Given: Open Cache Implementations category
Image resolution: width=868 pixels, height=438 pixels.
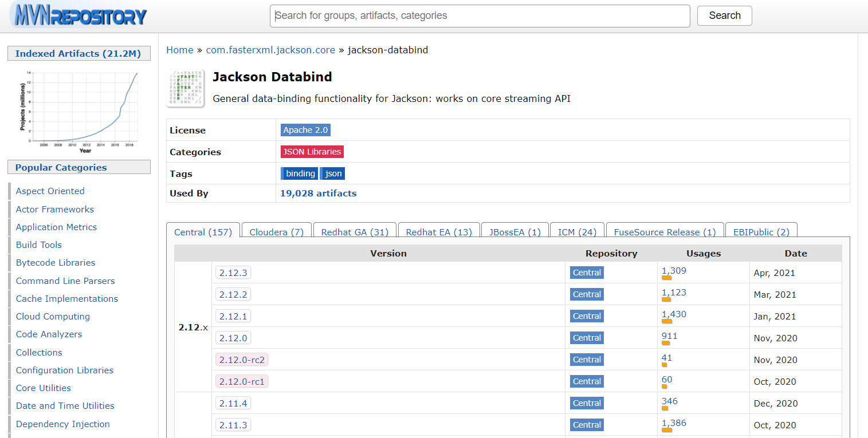Looking at the screenshot, I should coord(67,299).
